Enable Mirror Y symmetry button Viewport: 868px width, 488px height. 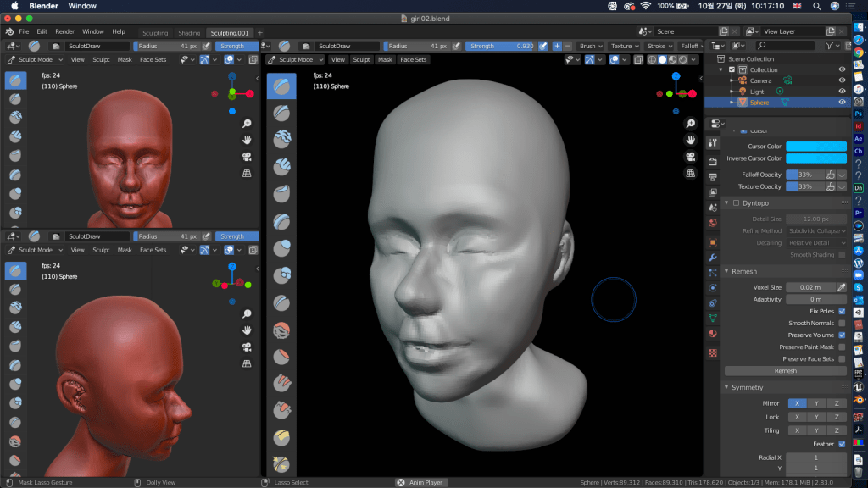[815, 403]
